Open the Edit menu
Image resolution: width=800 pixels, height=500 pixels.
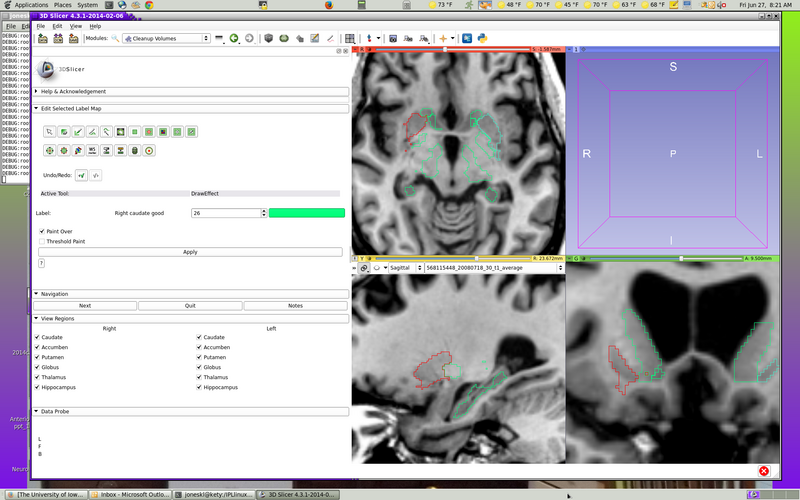click(57, 26)
